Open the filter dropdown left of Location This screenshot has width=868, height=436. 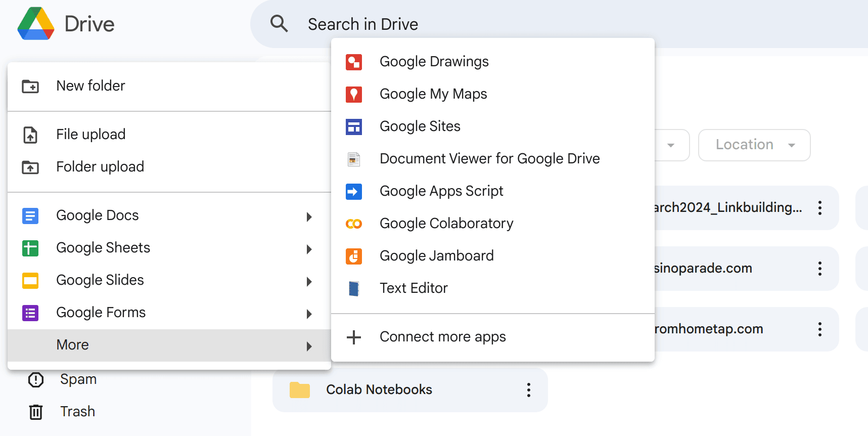[672, 145]
